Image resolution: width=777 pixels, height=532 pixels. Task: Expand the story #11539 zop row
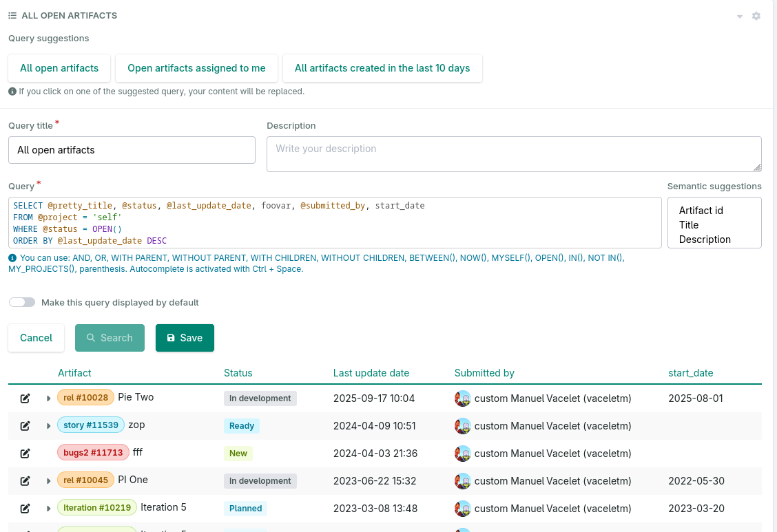point(49,426)
